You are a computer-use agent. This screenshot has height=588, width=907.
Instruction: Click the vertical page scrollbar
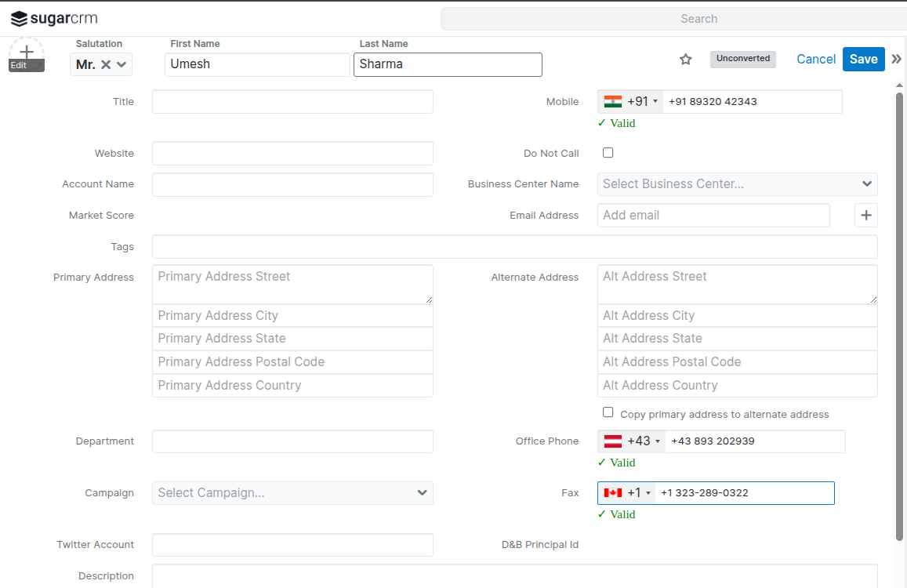click(x=900, y=314)
